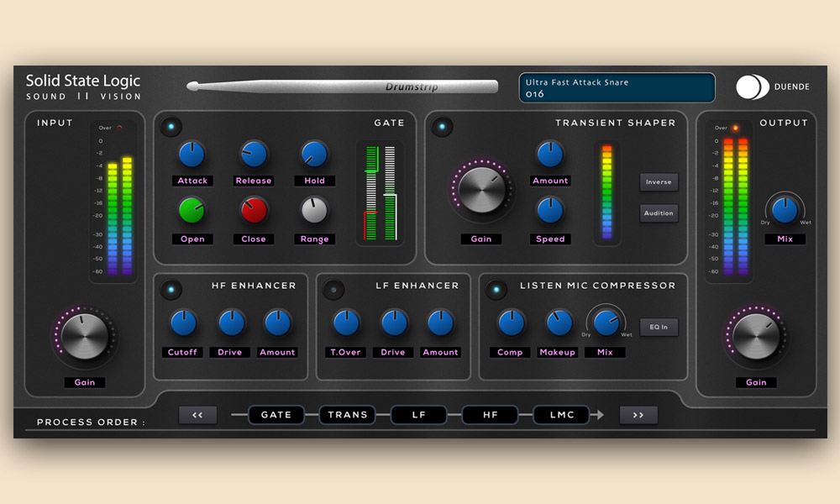Click the Gate Attack knob
This screenshot has width=840, height=504.
tap(192, 153)
